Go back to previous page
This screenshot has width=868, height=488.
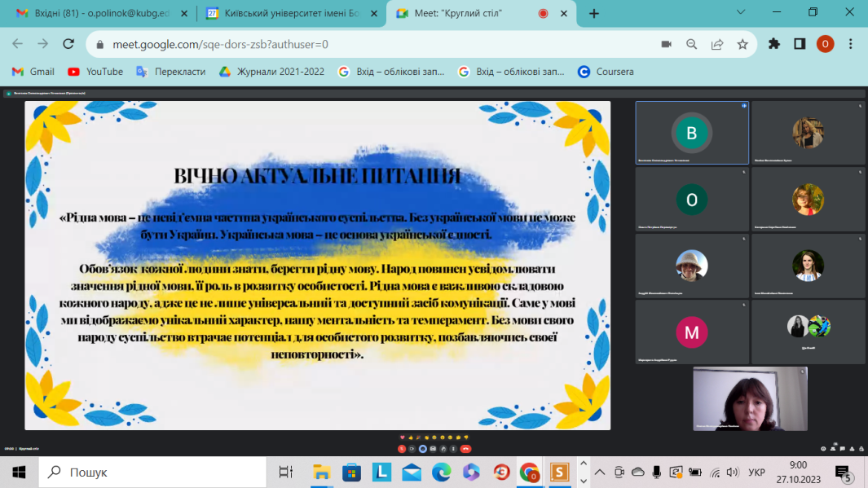(x=18, y=44)
